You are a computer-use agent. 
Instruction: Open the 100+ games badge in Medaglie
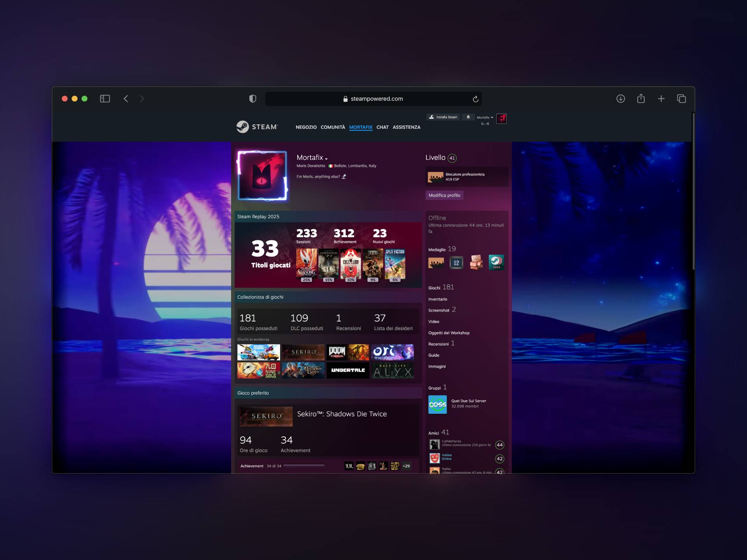(x=436, y=263)
